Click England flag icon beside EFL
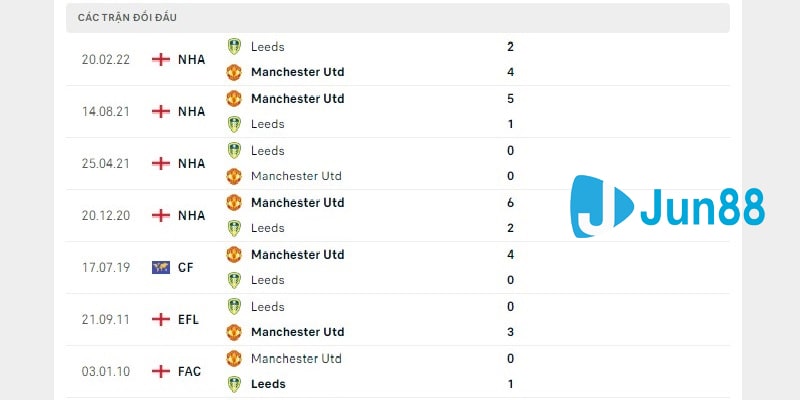The image size is (800, 400). [x=160, y=319]
